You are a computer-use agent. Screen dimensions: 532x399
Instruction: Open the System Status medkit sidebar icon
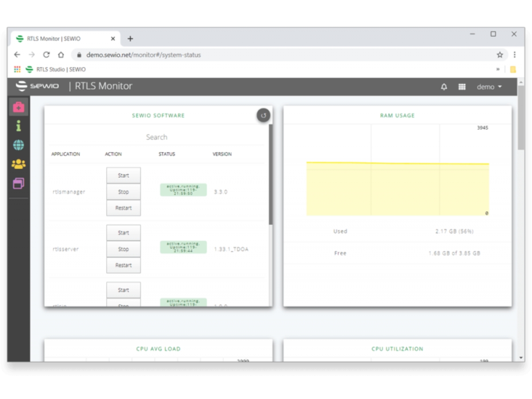(x=19, y=107)
